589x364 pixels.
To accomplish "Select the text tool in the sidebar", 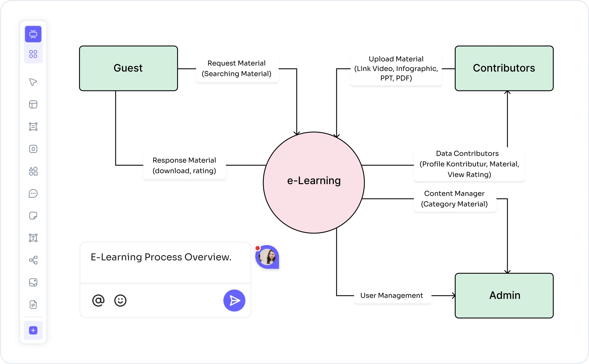I will click(33, 238).
